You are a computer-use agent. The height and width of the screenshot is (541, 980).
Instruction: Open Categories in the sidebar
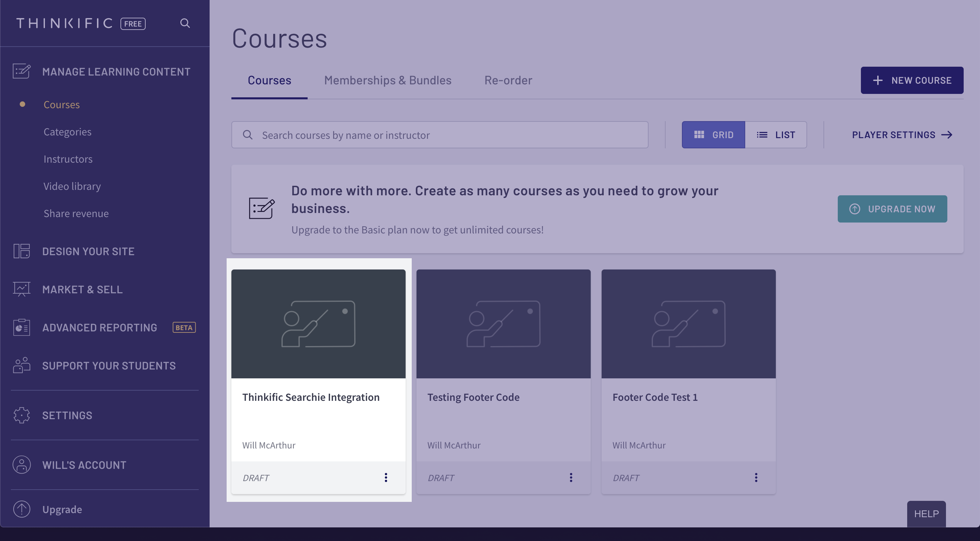[x=67, y=132]
